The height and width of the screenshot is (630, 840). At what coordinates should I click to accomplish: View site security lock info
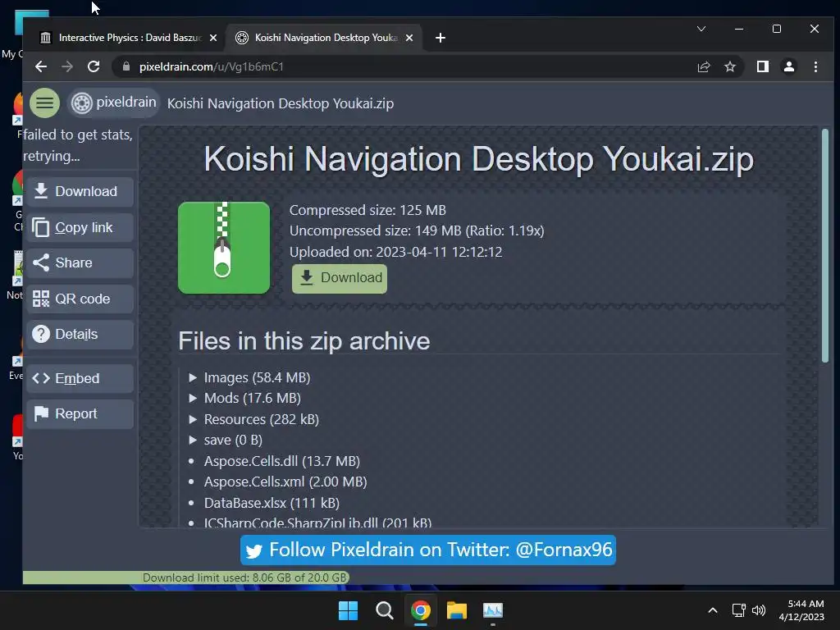pos(126,66)
